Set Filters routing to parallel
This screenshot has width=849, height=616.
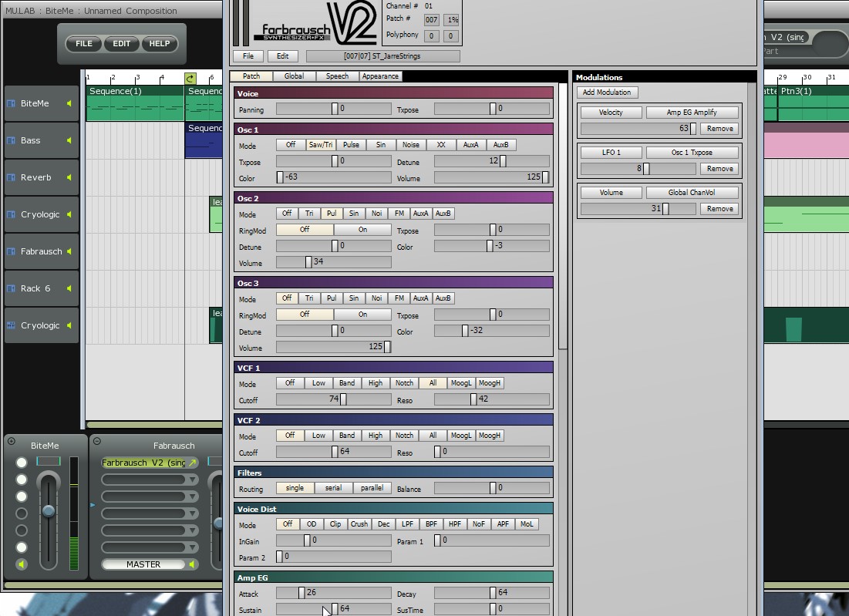pos(372,488)
